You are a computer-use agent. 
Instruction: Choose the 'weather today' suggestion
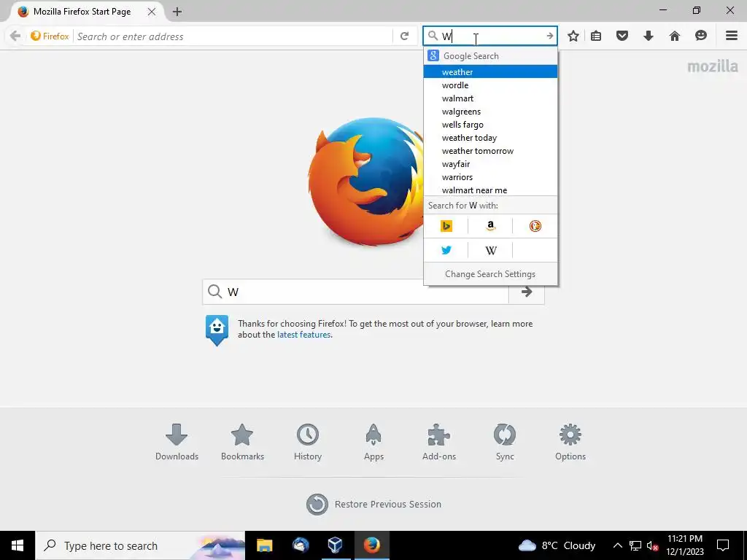[x=490, y=138]
